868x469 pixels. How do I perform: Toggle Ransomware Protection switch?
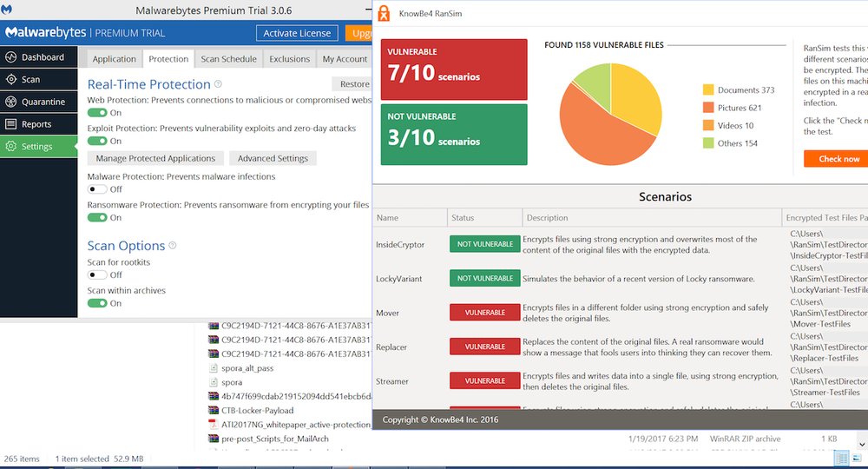(97, 217)
